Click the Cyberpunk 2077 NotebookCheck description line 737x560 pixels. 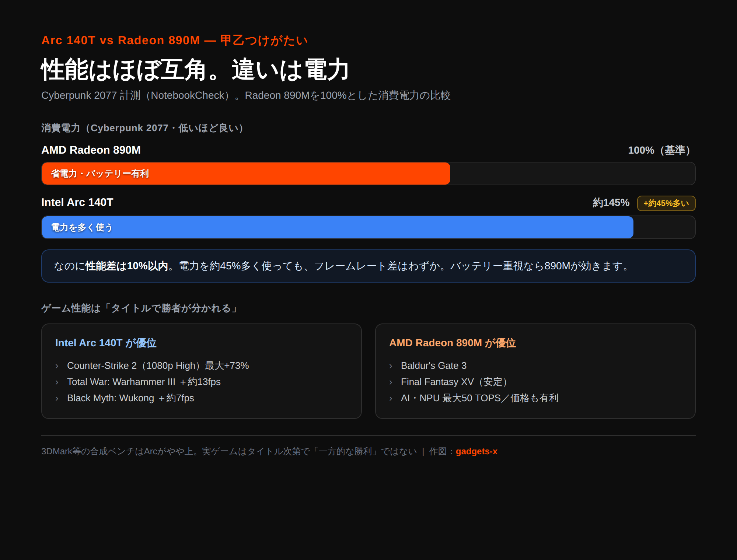246,95
